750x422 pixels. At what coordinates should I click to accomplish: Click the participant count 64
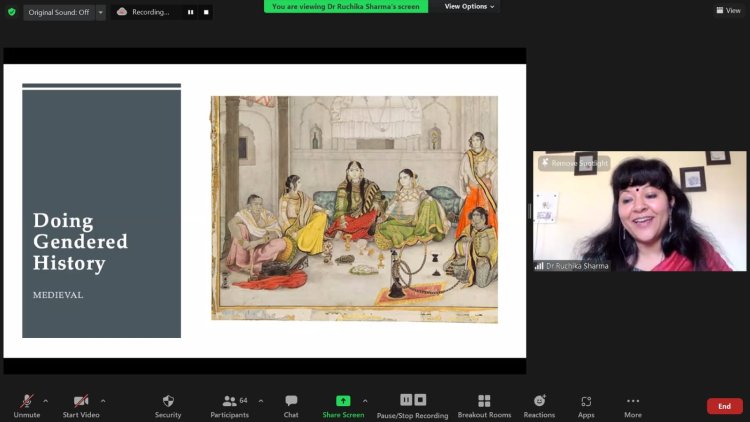coord(243,400)
